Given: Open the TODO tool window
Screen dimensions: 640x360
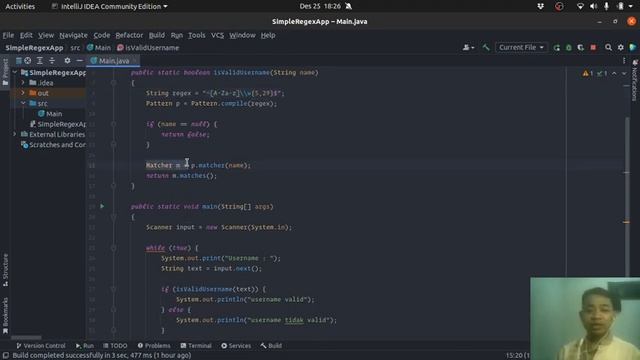Looking at the screenshot, I should (115, 346).
